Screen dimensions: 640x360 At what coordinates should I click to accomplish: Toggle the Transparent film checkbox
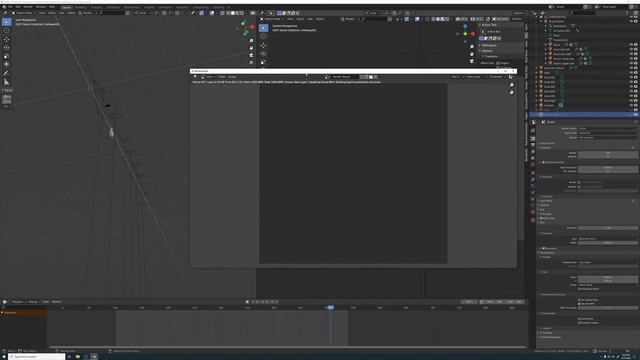(x=543, y=248)
